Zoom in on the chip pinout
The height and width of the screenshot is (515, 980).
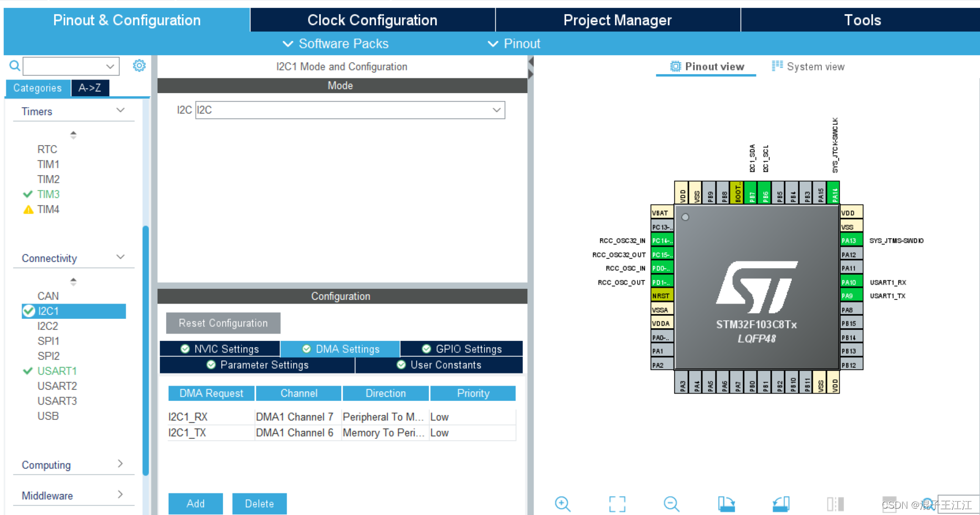563,504
